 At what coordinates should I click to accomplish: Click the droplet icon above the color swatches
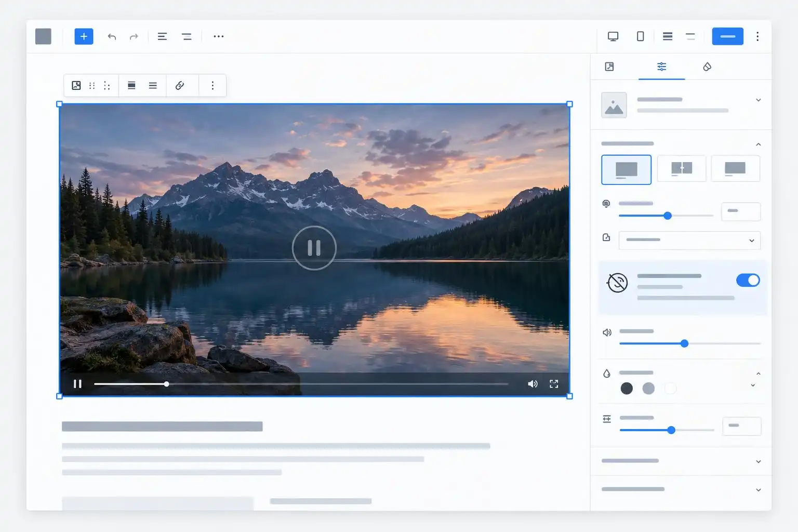click(606, 374)
